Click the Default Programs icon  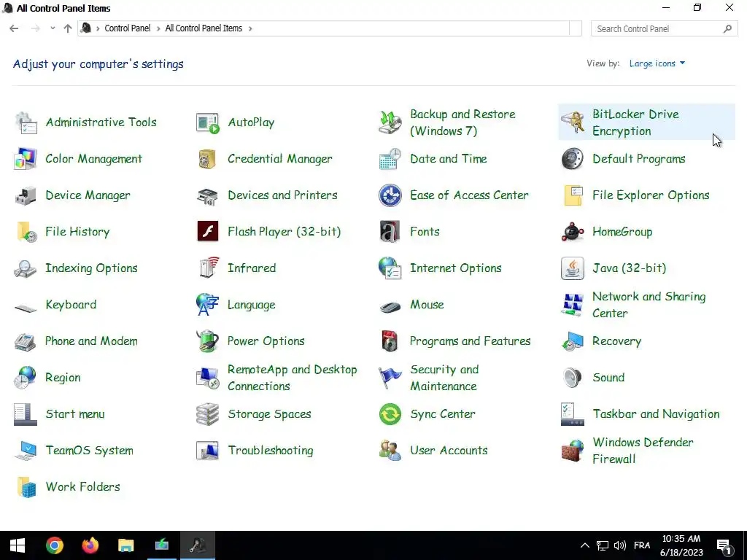573,159
